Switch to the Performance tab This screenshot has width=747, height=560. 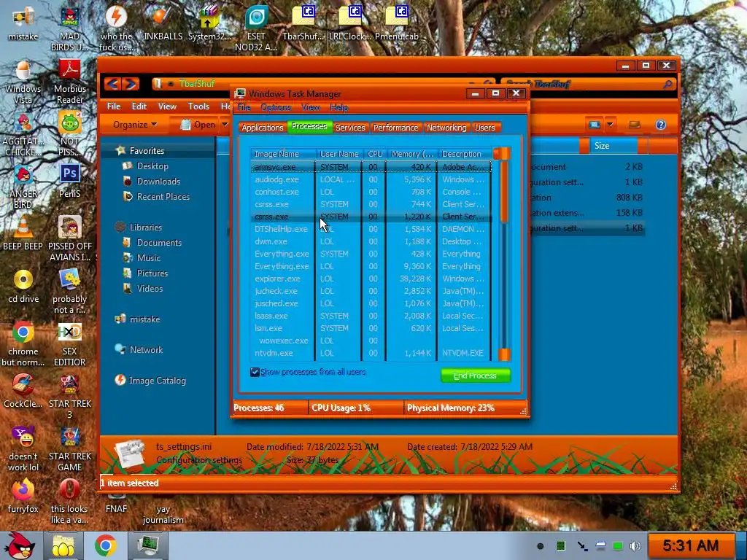(x=395, y=128)
